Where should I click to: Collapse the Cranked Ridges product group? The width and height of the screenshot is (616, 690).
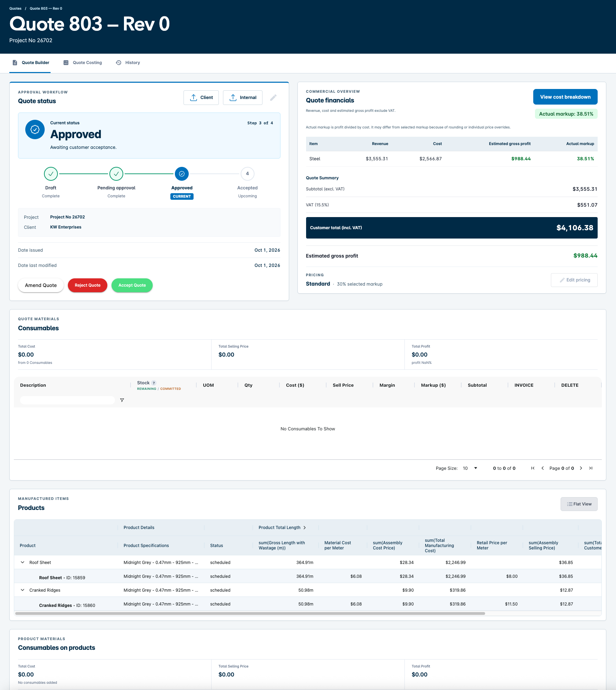(x=23, y=590)
